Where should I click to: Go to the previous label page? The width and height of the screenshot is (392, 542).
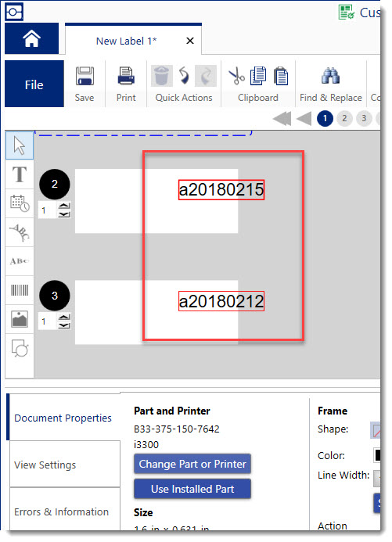[304, 119]
